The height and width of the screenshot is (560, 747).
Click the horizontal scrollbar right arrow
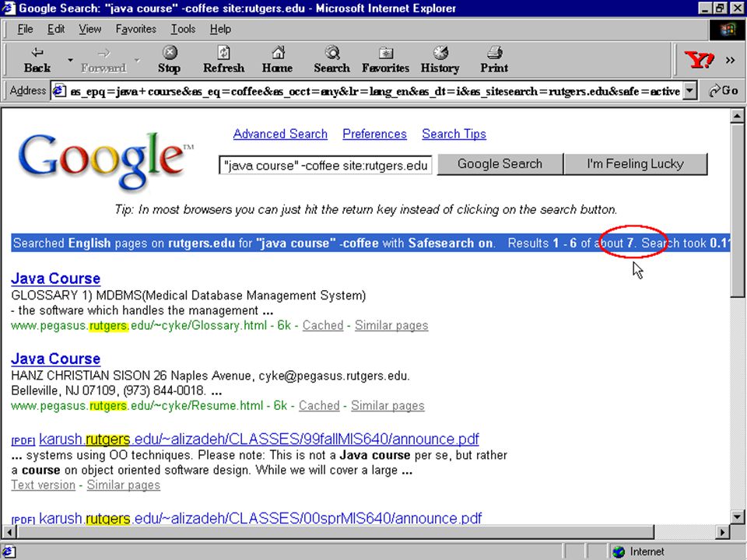coord(722,531)
